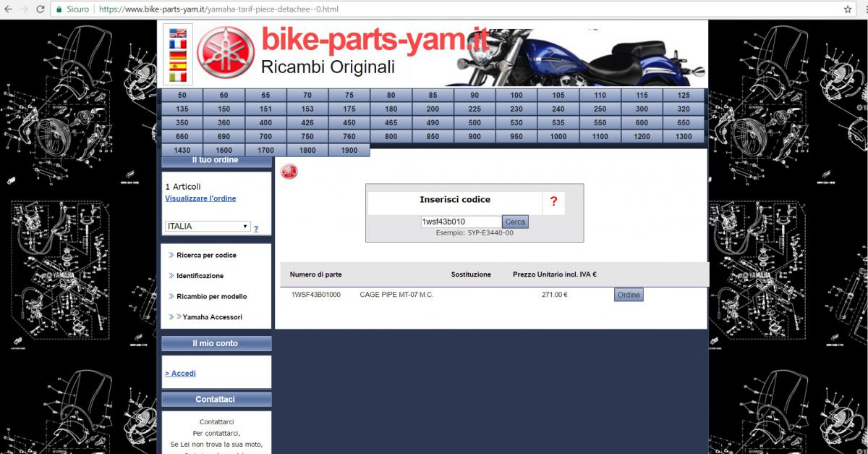The height and width of the screenshot is (454, 868).
Task: Choose the 1900 displacement button
Action: (349, 151)
